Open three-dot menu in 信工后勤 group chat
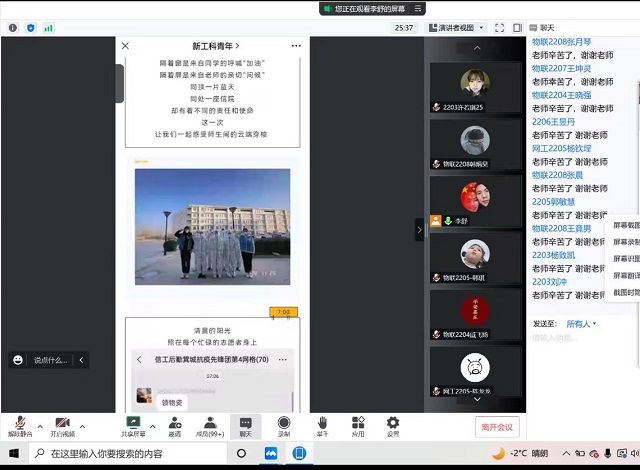The height and width of the screenshot is (470, 640). [x=282, y=359]
